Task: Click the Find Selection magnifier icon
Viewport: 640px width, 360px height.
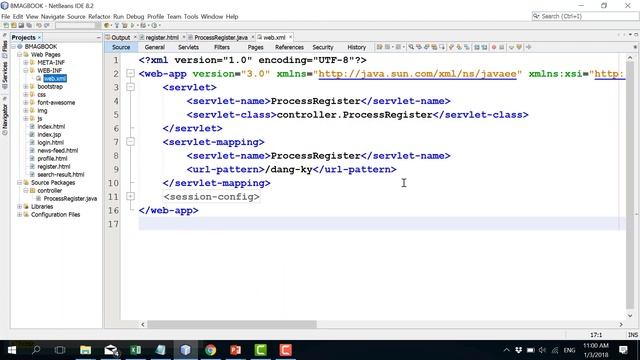Action: click(x=411, y=47)
